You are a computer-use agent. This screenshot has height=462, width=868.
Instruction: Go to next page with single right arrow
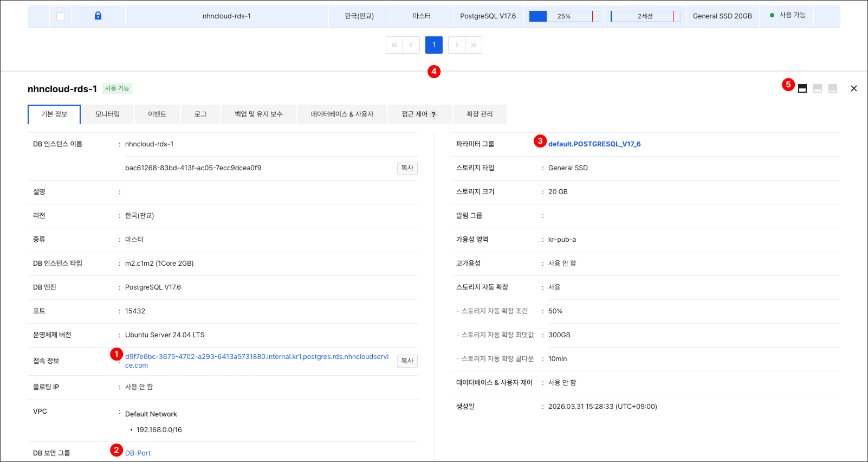click(x=457, y=45)
